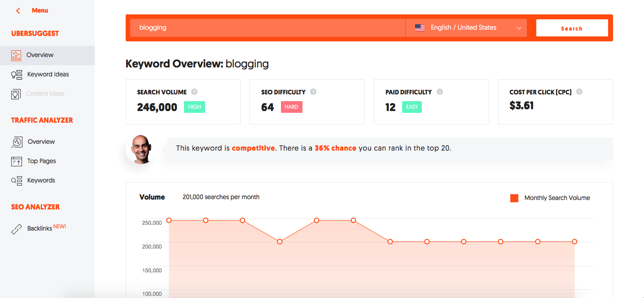Image resolution: width=644 pixels, height=298 pixels.
Task: Click the 150,000 y-axis label
Action: pyautogui.click(x=152, y=271)
